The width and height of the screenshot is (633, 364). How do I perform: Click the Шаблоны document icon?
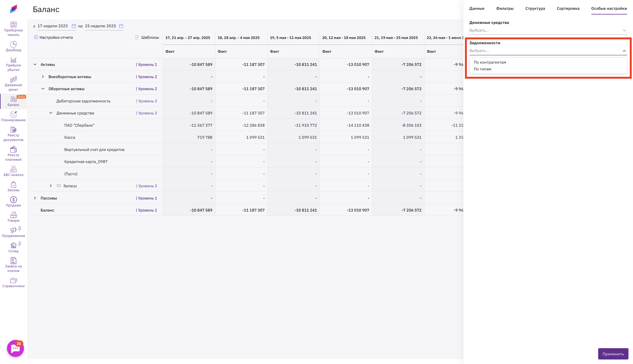tap(137, 37)
